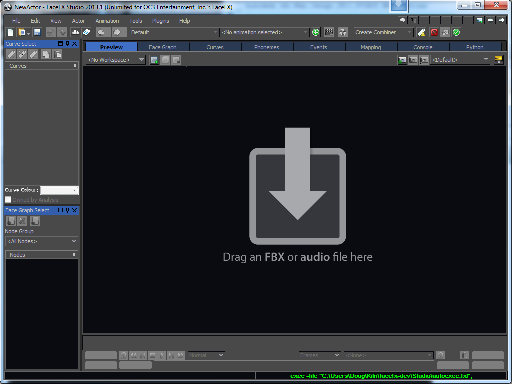The image size is (512, 385).
Task: Switch to the Curves tab
Action: click(x=215, y=47)
